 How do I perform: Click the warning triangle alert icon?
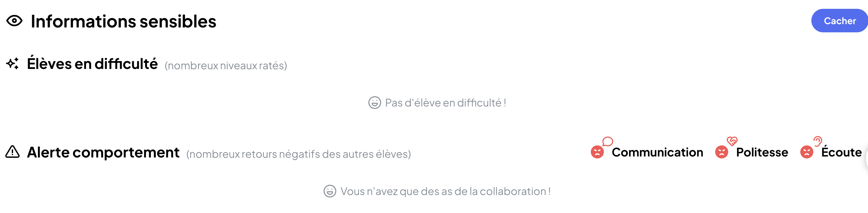[12, 152]
